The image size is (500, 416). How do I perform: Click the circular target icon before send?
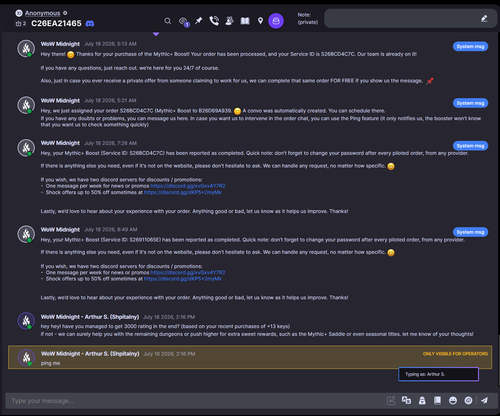(x=468, y=401)
